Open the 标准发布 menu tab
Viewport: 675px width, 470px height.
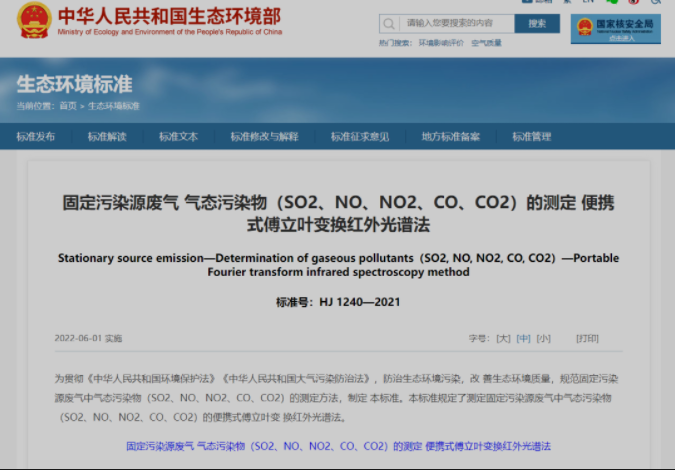click(x=35, y=137)
